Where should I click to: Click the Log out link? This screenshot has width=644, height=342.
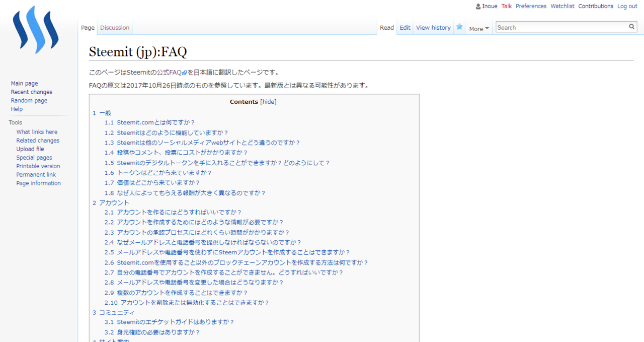click(627, 6)
